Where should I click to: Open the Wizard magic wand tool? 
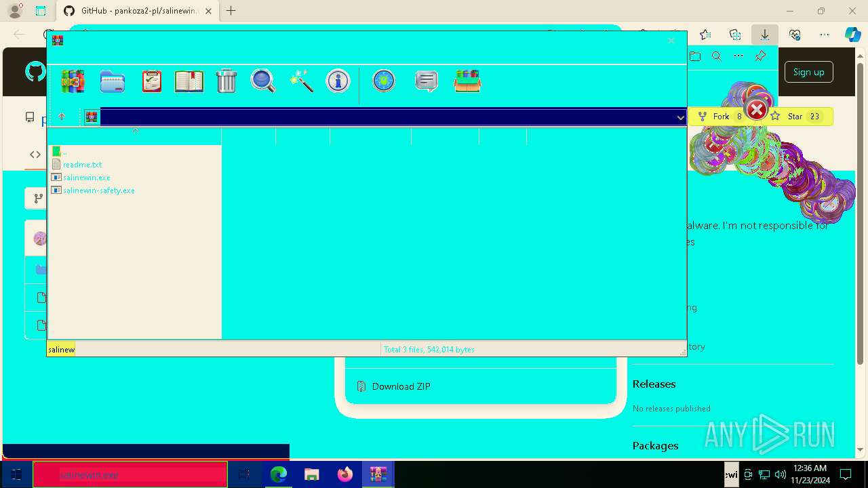[301, 81]
